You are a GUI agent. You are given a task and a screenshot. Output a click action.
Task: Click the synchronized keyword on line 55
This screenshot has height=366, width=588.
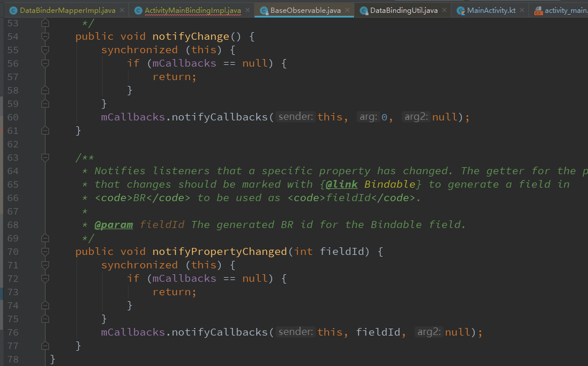[139, 50]
